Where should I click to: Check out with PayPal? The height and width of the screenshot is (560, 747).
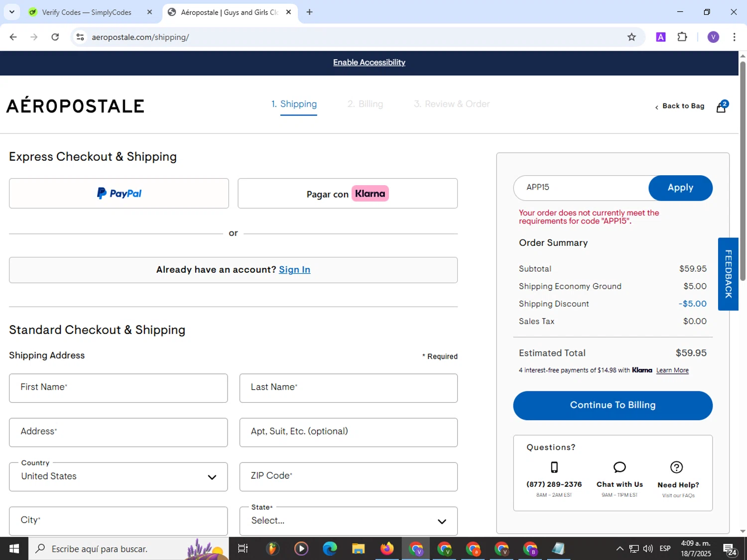119,193
